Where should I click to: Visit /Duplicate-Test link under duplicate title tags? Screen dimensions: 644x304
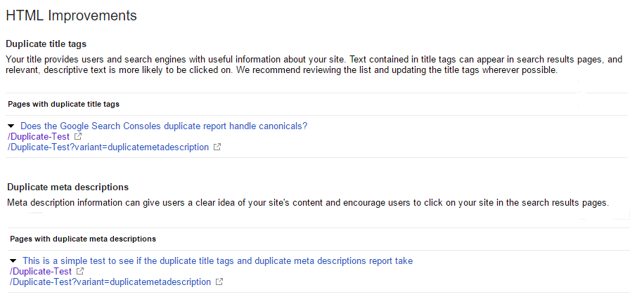39,136
